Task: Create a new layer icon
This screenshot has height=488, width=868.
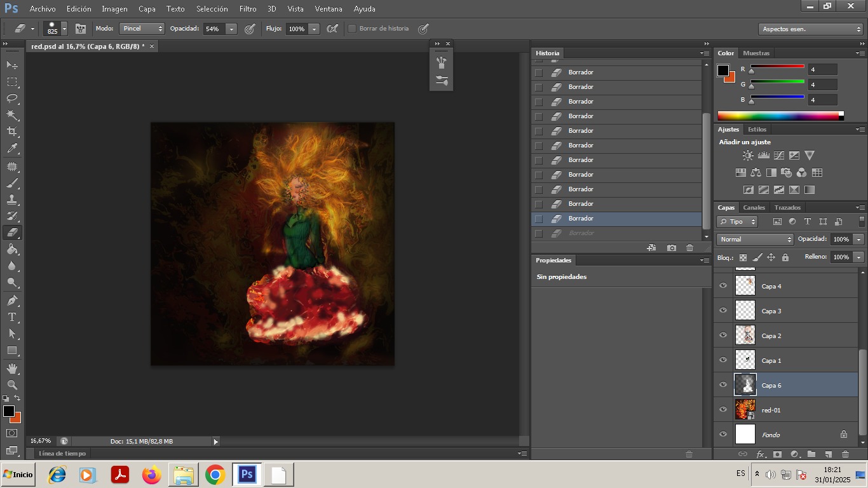Action: pos(828,454)
